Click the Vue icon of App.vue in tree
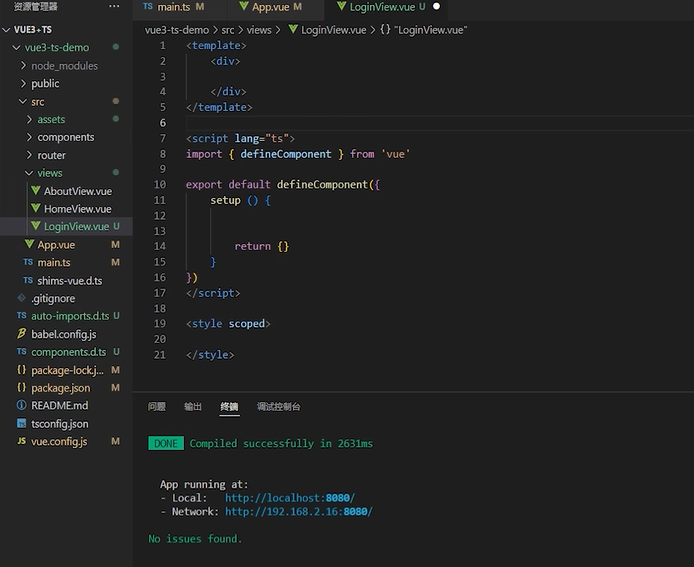694x567 pixels. [x=29, y=244]
